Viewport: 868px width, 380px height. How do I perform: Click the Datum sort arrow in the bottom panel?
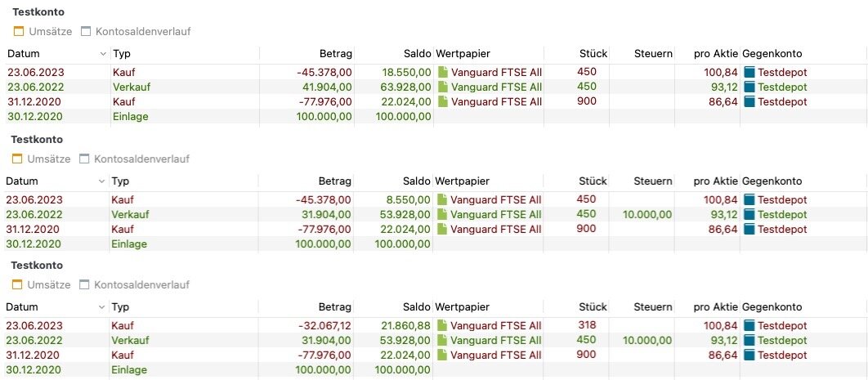click(103, 307)
